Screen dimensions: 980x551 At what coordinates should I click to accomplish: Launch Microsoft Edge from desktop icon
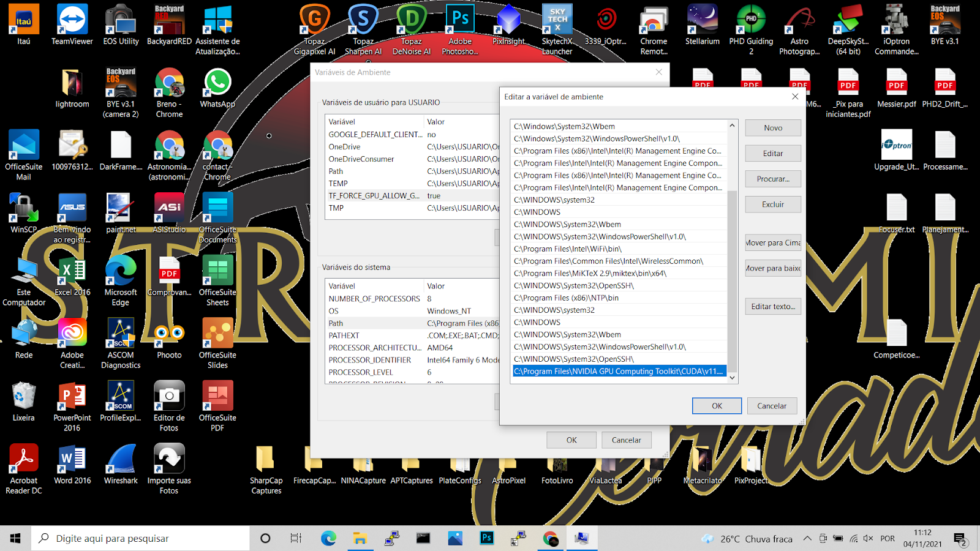click(x=121, y=282)
